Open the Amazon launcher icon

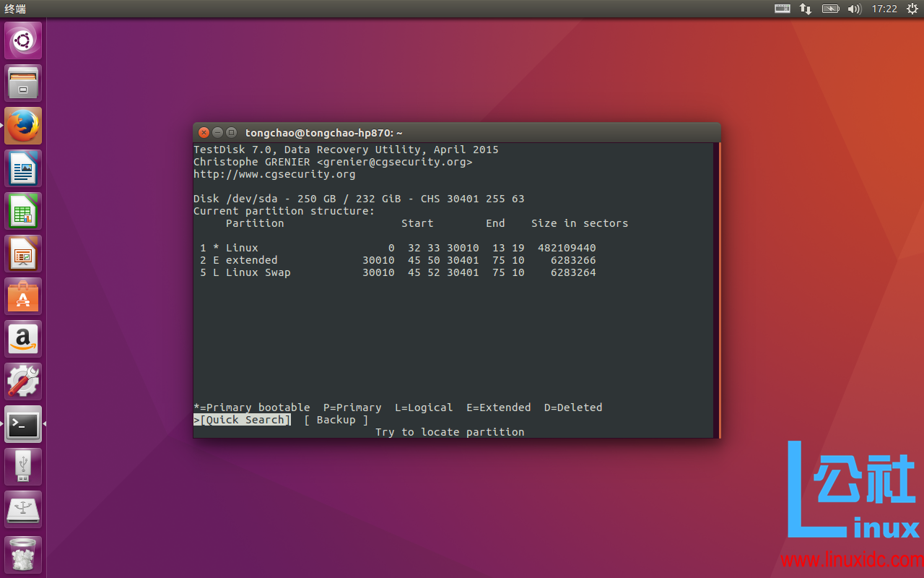pos(23,339)
